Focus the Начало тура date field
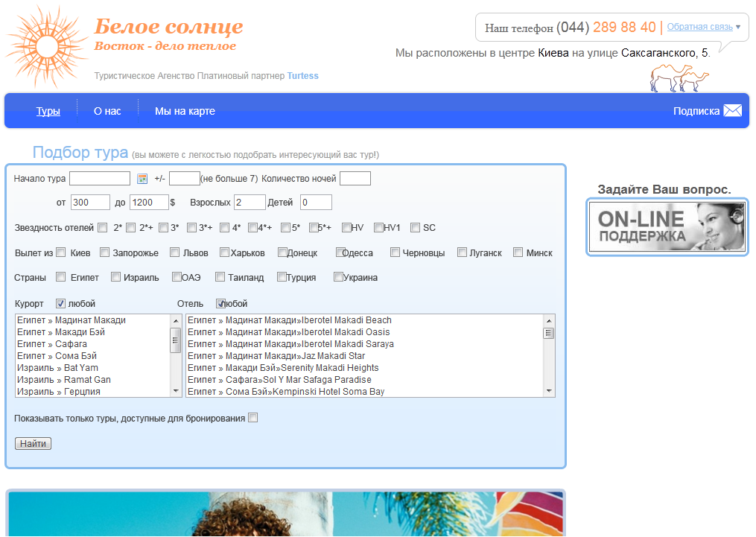Screen dimensions: 756x537 [100, 178]
